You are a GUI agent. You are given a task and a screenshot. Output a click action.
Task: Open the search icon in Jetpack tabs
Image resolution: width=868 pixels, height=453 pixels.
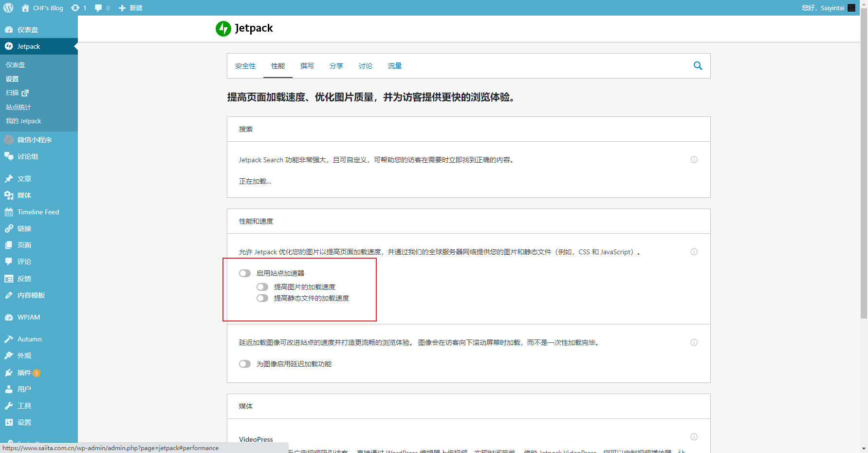[698, 66]
